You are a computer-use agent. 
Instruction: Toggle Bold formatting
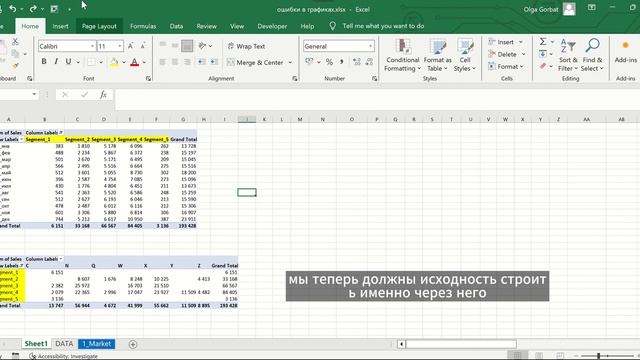click(44, 62)
